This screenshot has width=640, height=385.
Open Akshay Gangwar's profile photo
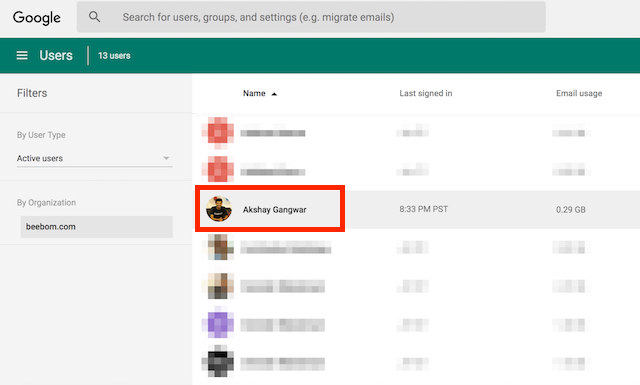click(219, 209)
